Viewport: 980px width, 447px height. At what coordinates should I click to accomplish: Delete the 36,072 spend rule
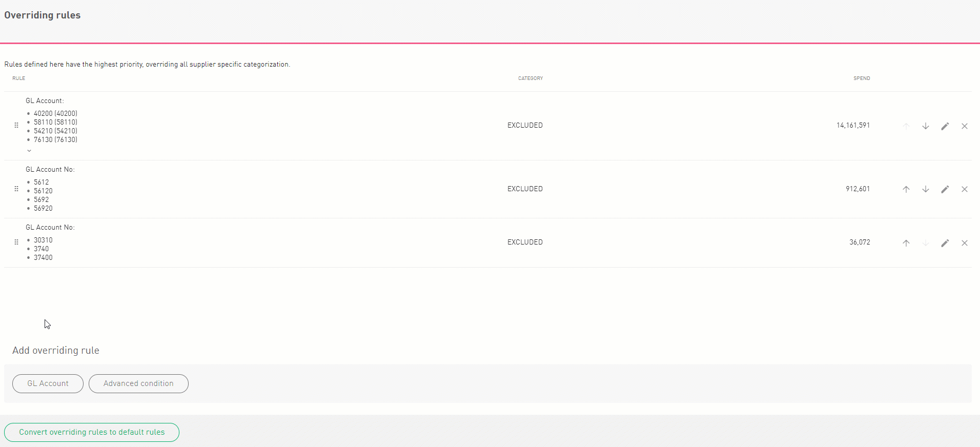964,243
